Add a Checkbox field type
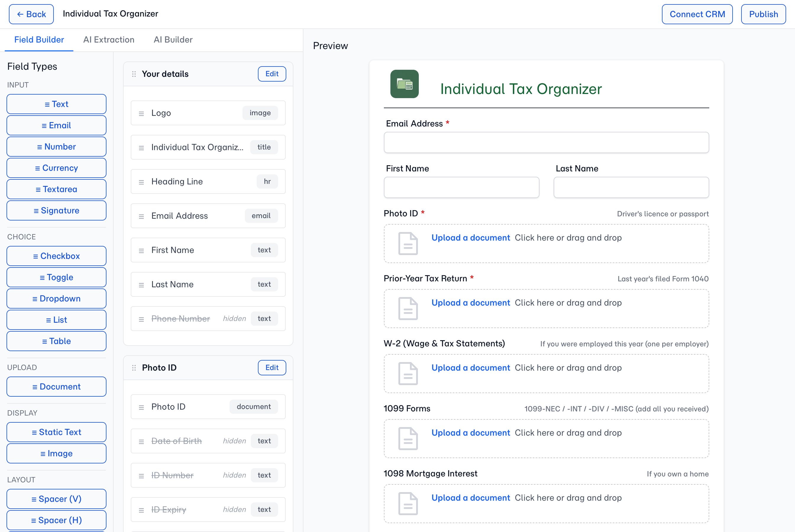Screen dimensions: 795x532 [x=56, y=256]
